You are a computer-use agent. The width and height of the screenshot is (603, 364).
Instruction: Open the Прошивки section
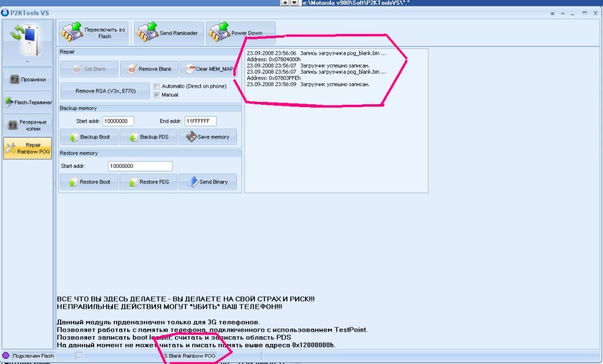coord(28,80)
